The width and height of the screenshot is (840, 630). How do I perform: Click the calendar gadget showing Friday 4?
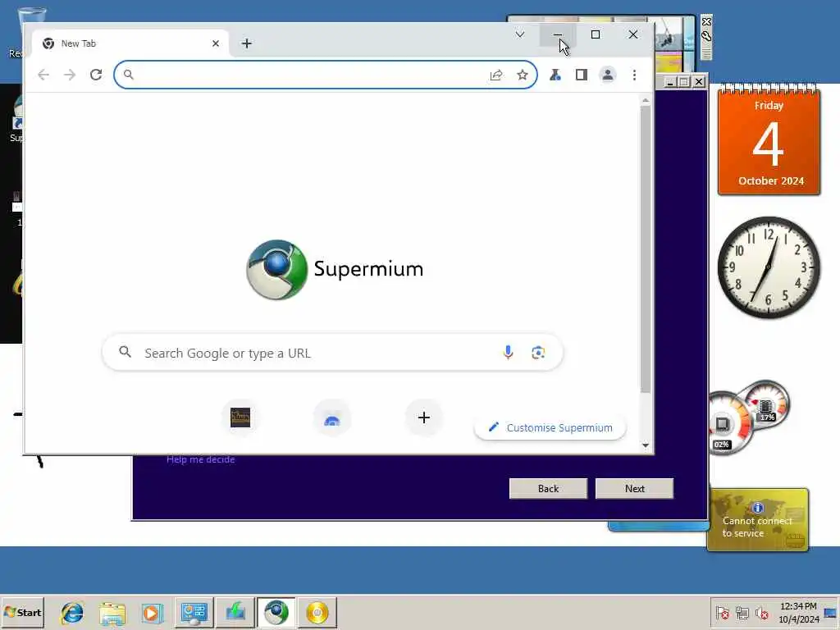point(769,139)
